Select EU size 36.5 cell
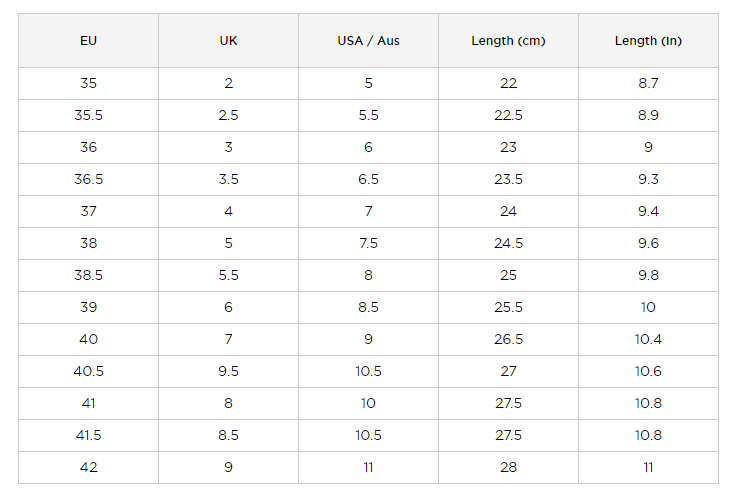Image resolution: width=748 pixels, height=497 pixels. click(x=88, y=180)
